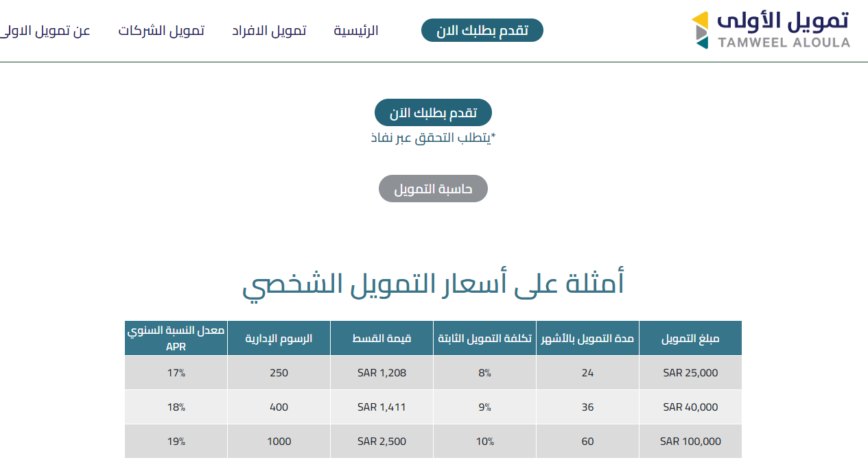Screen dimensions: 868x471
Task: Click column header مبلغ التمويل
Action: click(690, 338)
